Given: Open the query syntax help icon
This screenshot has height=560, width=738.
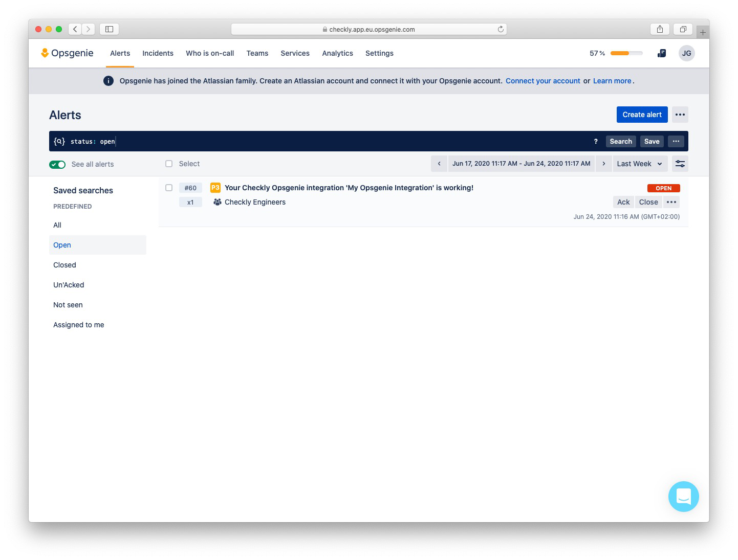Looking at the screenshot, I should pyautogui.click(x=596, y=141).
